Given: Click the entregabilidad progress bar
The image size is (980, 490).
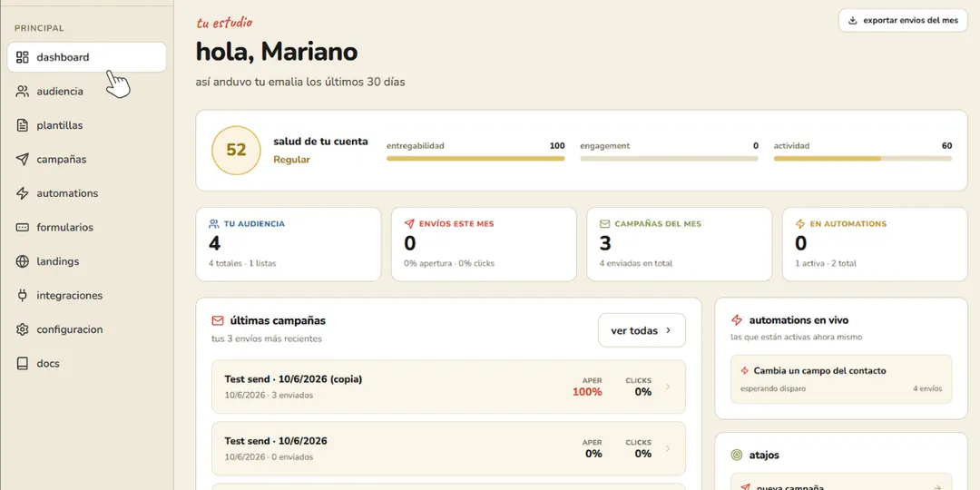Looking at the screenshot, I should tap(475, 159).
